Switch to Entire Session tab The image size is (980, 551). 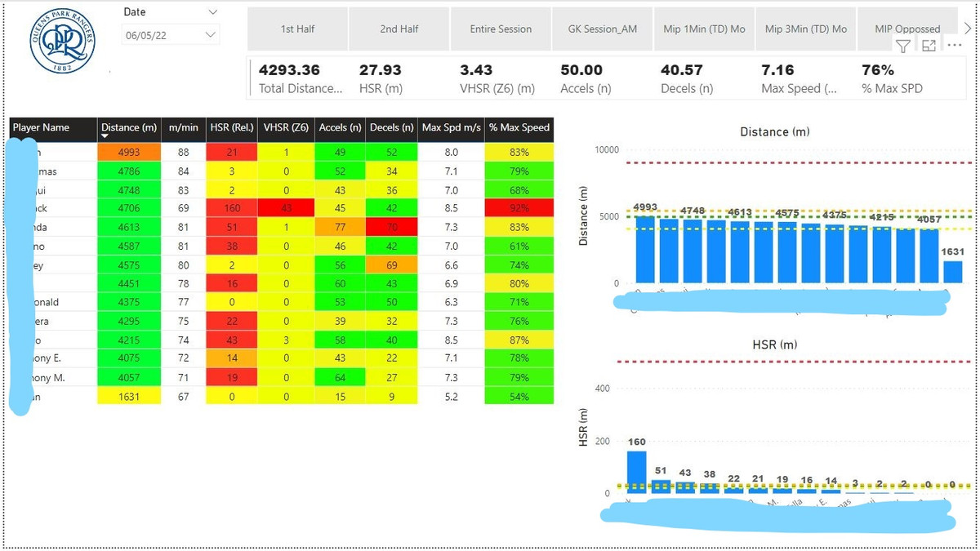point(501,29)
